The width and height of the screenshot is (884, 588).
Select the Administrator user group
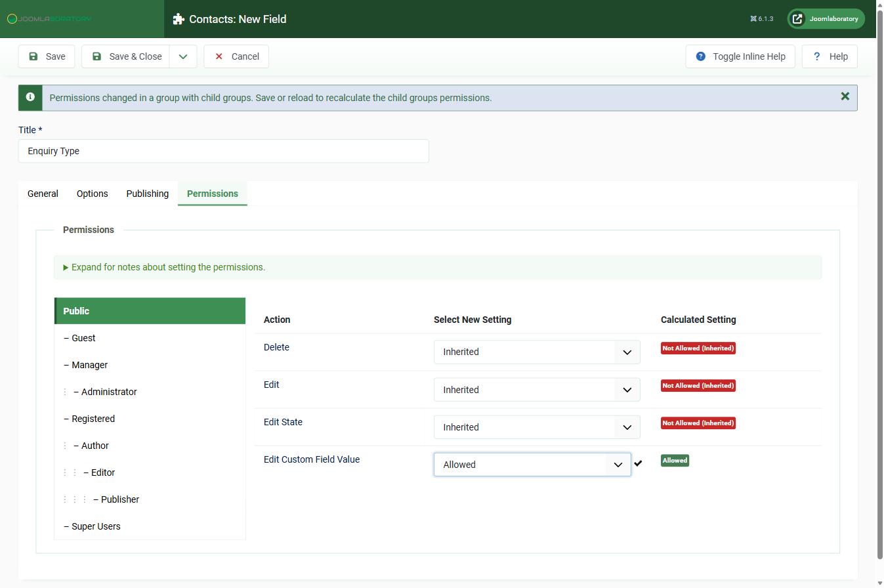click(150, 392)
